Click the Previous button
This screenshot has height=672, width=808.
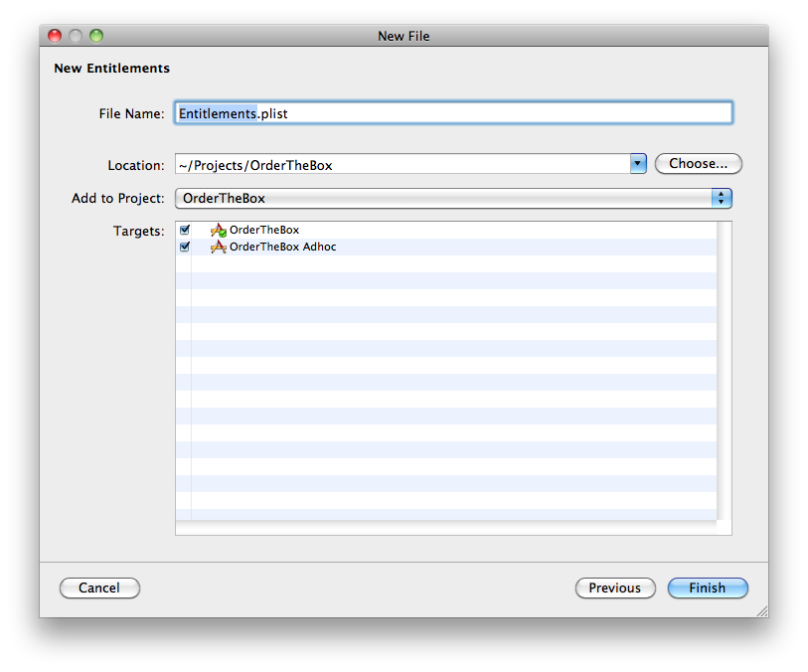coord(615,588)
